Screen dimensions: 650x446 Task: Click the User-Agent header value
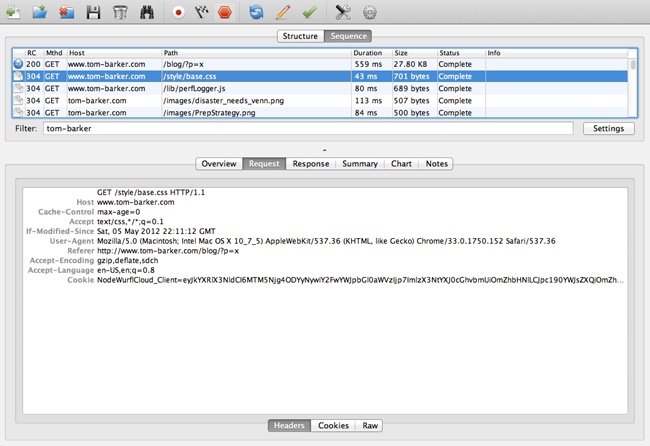[326, 241]
